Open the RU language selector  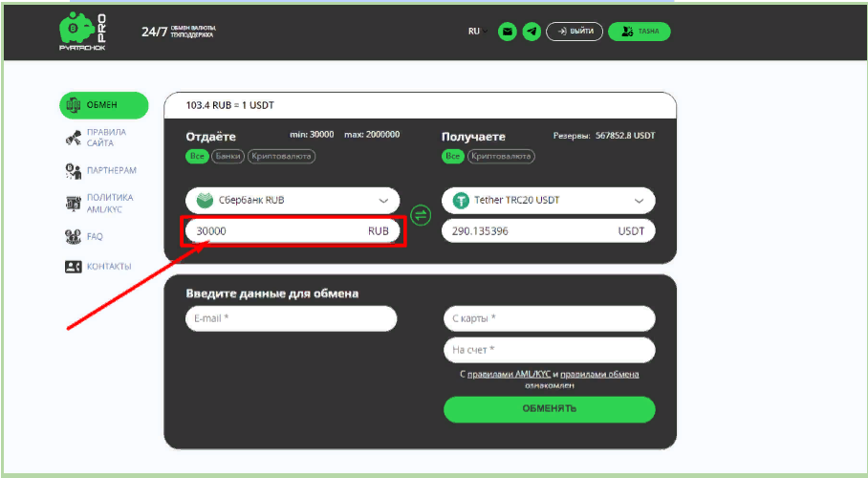pyautogui.click(x=477, y=32)
